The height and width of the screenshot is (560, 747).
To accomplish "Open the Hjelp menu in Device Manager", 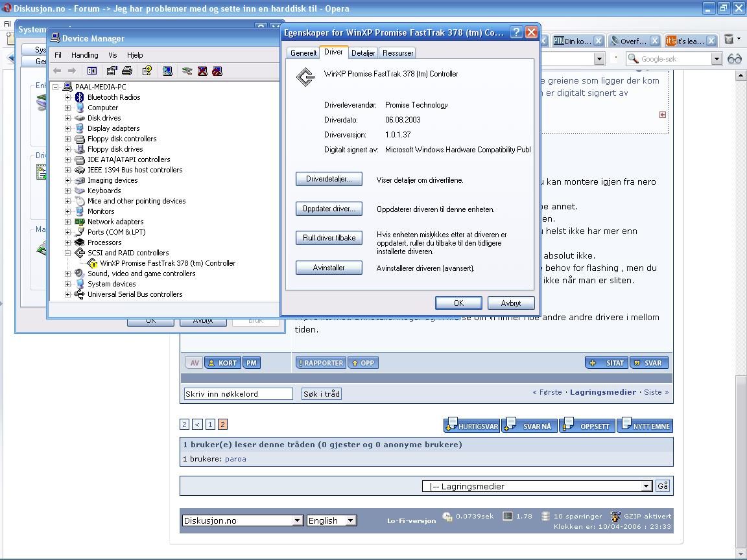I will [x=135, y=55].
